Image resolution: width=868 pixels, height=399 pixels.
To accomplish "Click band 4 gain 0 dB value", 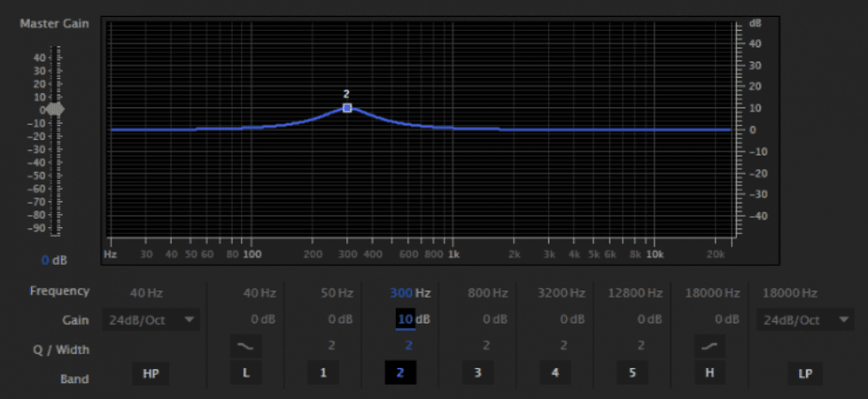I will [572, 319].
